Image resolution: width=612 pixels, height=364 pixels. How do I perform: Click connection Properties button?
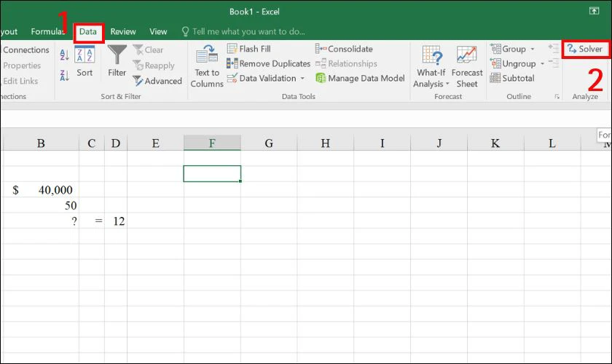coord(21,66)
